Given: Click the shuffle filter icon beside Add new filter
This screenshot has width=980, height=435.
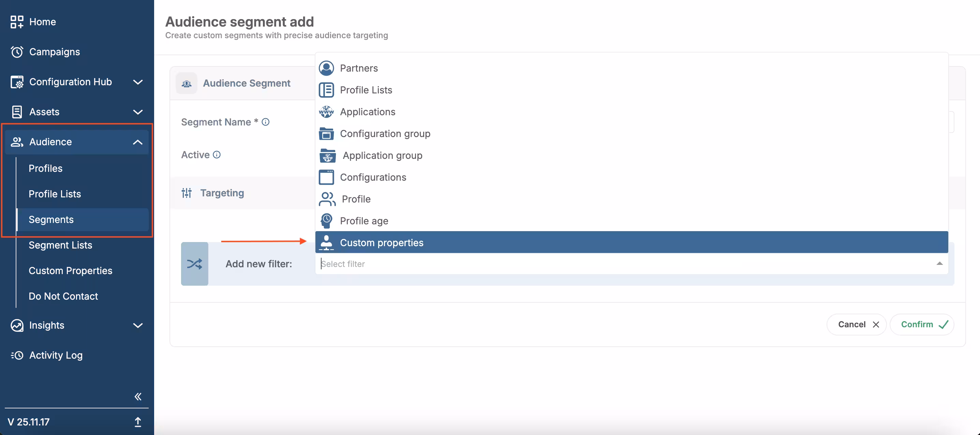Looking at the screenshot, I should [194, 264].
